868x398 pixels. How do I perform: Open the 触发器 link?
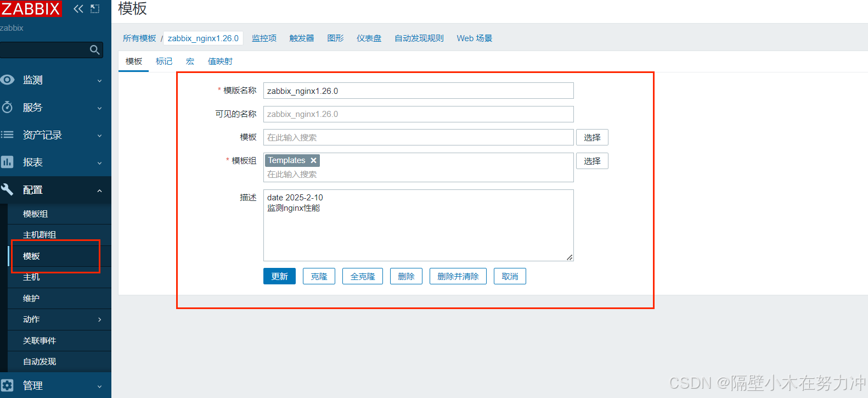pos(302,38)
